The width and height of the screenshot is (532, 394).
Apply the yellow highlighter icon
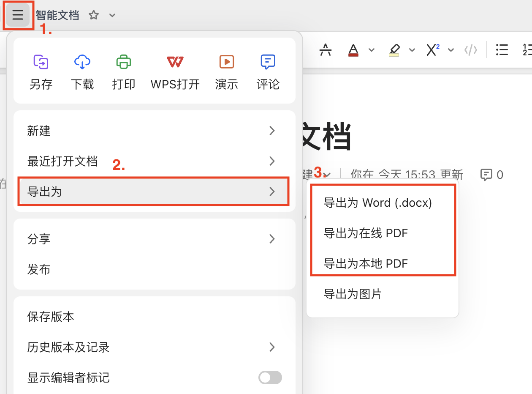point(394,50)
